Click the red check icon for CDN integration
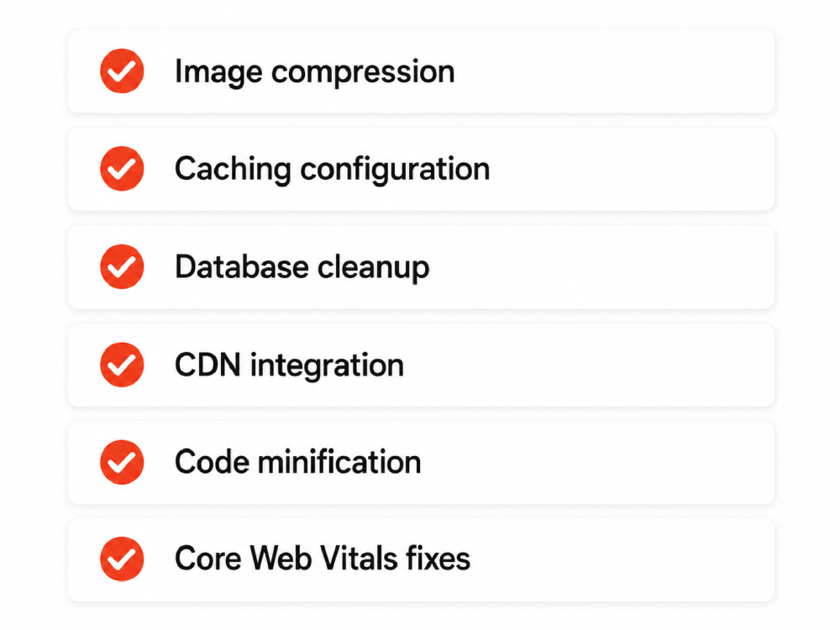840x630 pixels. pos(122,365)
